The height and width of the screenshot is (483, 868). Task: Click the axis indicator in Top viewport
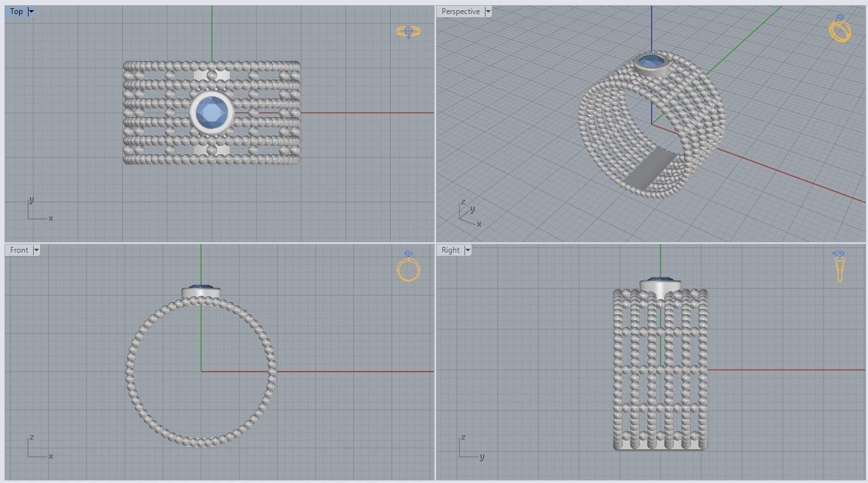pos(39,209)
